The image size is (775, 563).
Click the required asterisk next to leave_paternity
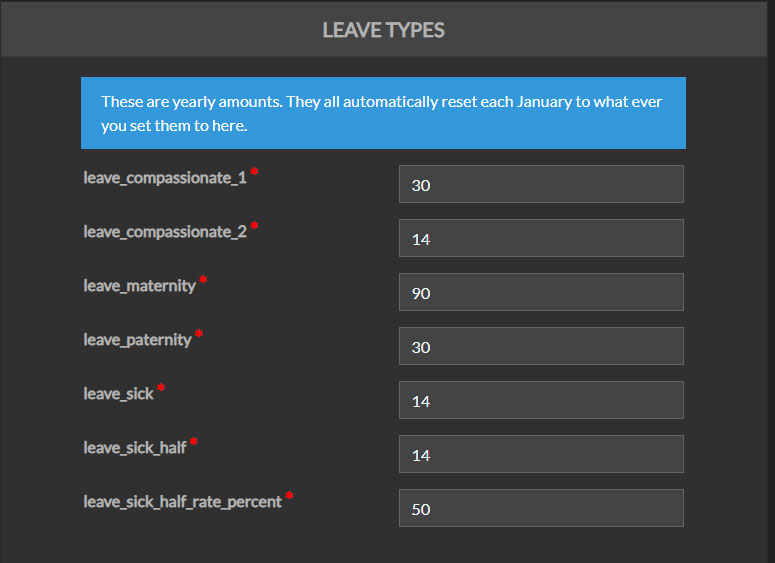199,335
